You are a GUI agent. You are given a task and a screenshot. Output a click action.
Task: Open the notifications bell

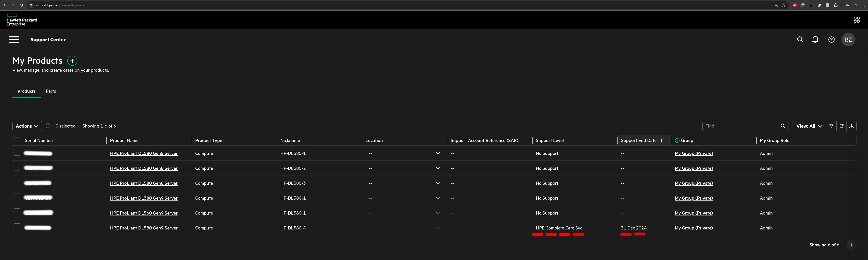pos(815,40)
